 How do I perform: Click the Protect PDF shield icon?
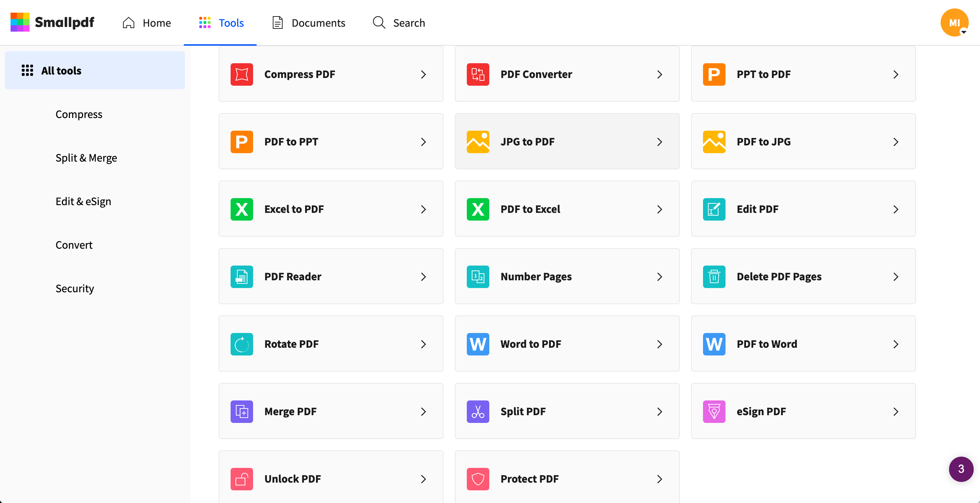coord(478,479)
